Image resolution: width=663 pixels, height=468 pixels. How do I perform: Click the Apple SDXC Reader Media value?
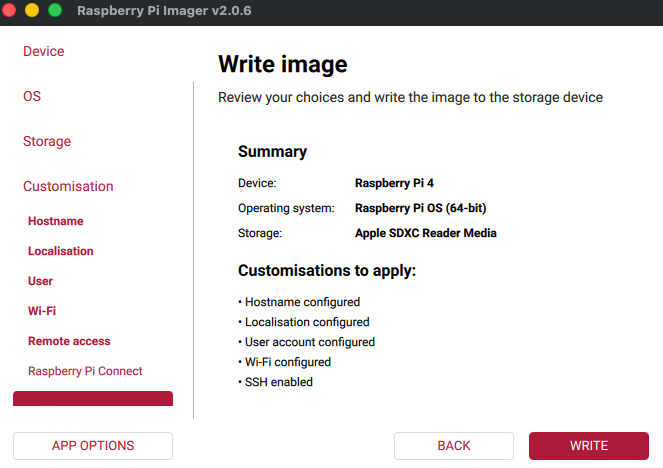(x=425, y=233)
